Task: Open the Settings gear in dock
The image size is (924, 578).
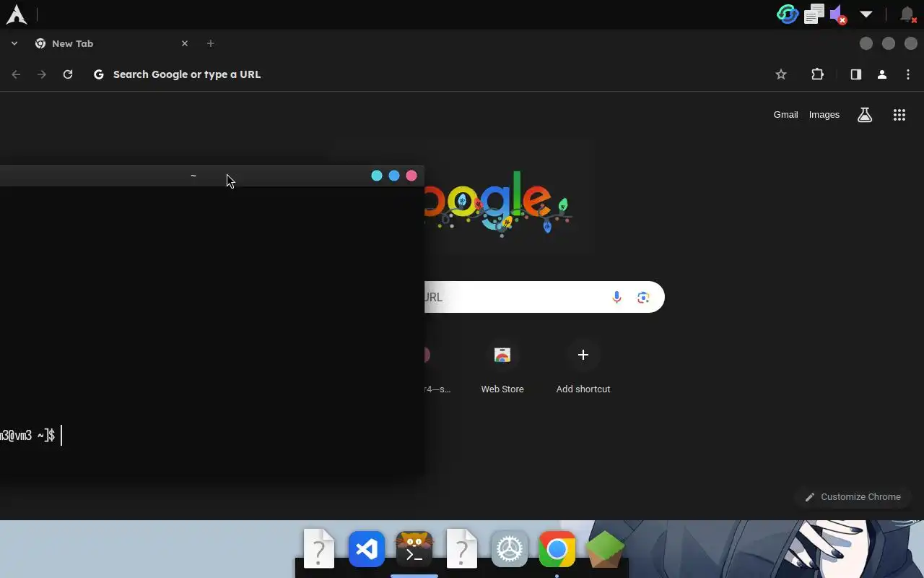Action: point(510,550)
